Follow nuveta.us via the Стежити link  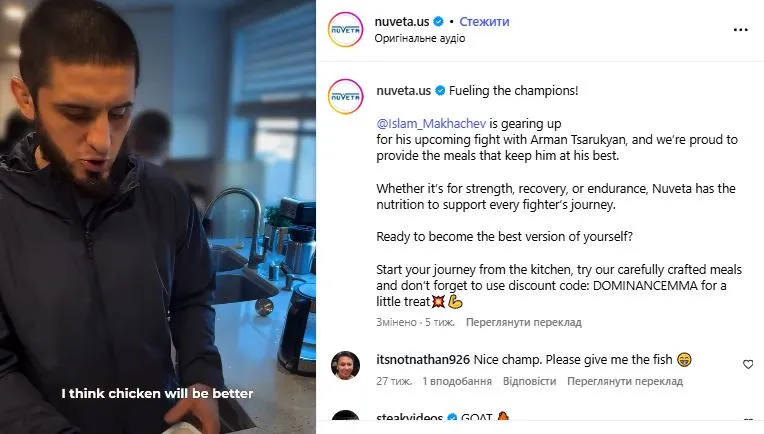coord(484,21)
